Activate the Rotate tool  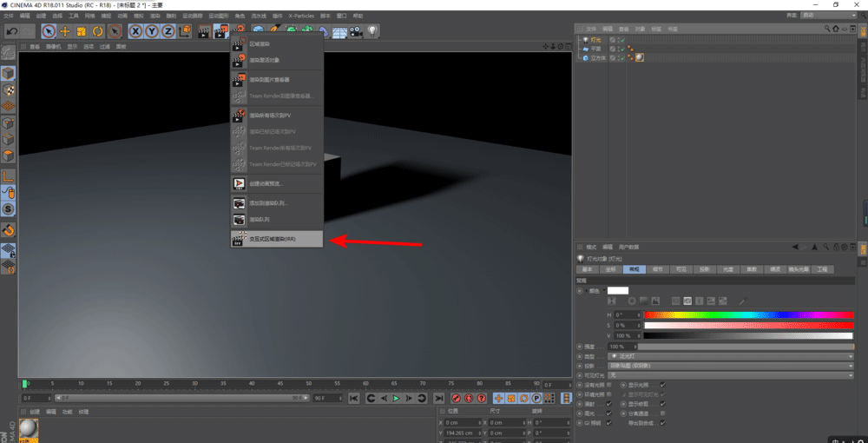tap(98, 31)
